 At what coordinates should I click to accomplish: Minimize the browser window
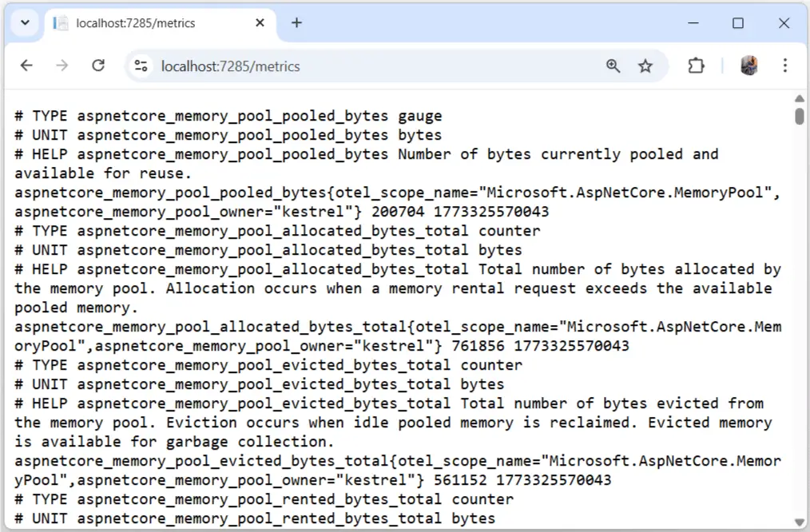pos(692,23)
